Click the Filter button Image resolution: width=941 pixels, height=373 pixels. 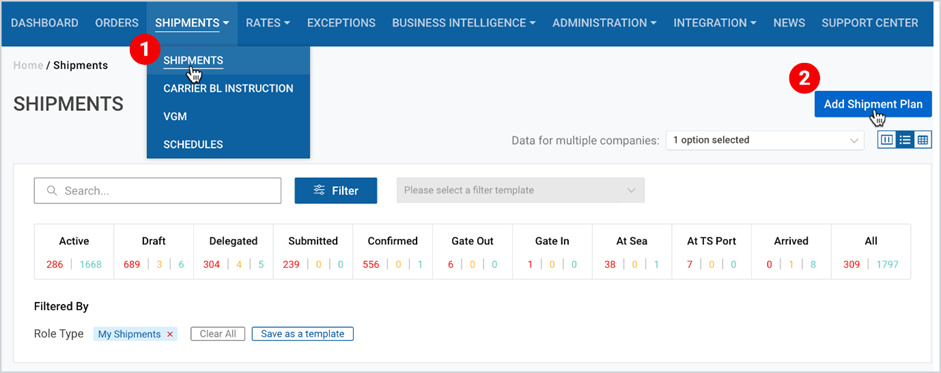[x=335, y=191]
